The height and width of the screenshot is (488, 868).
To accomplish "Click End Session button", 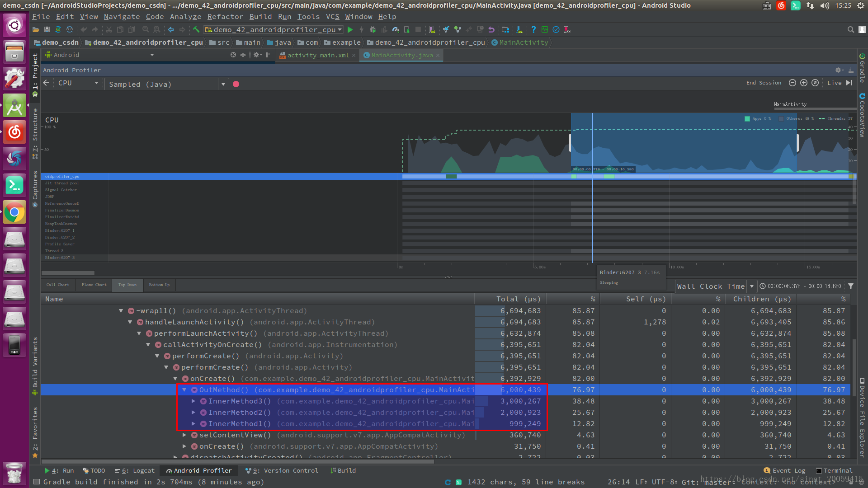I will tap(764, 83).
